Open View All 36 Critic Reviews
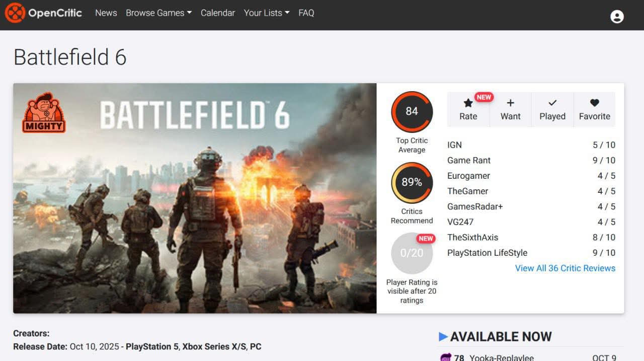The image size is (644, 361). 565,268
